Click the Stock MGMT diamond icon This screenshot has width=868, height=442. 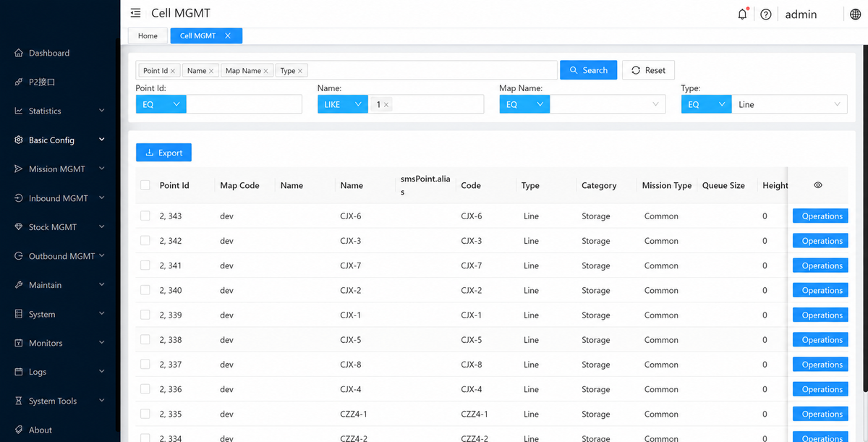pyautogui.click(x=19, y=226)
